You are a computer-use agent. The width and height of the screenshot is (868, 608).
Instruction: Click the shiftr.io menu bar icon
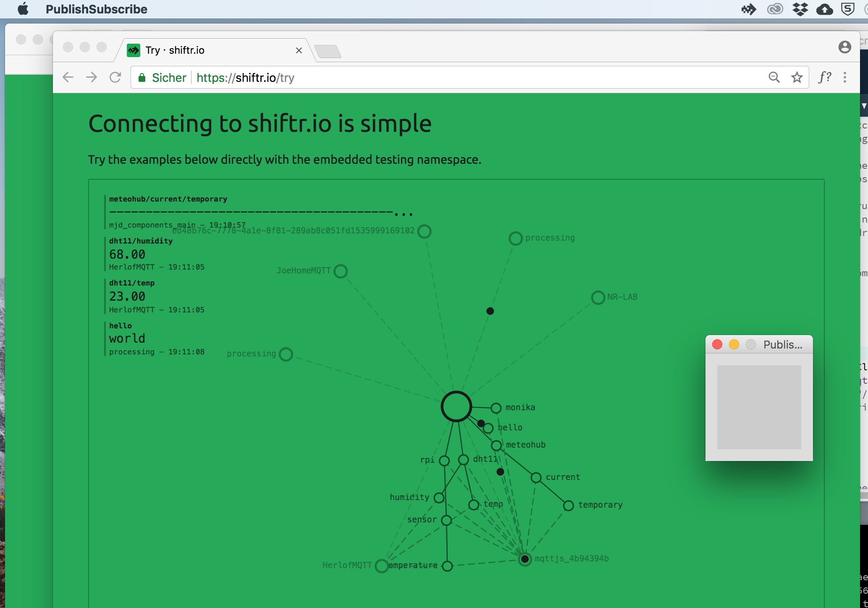coord(749,9)
